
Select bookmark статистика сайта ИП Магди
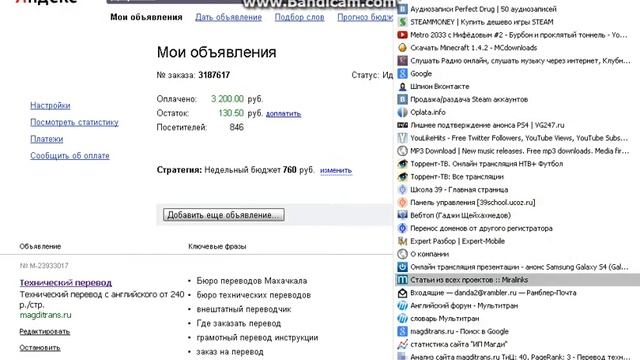click(458, 344)
